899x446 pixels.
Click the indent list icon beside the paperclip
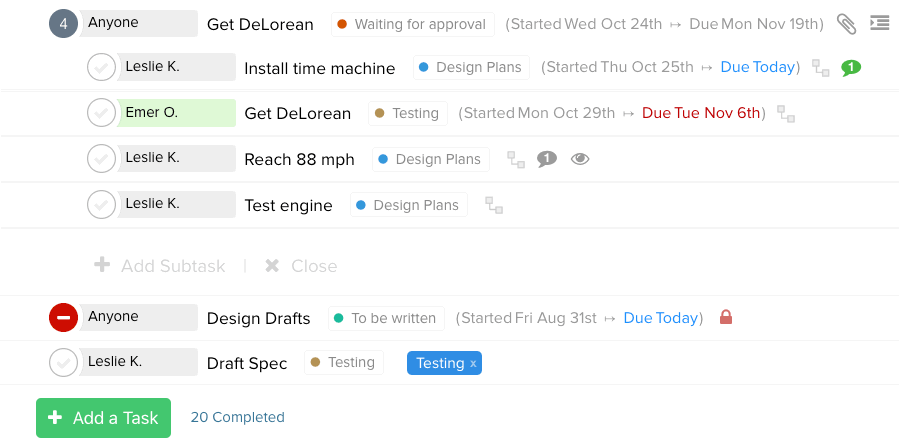(880, 23)
